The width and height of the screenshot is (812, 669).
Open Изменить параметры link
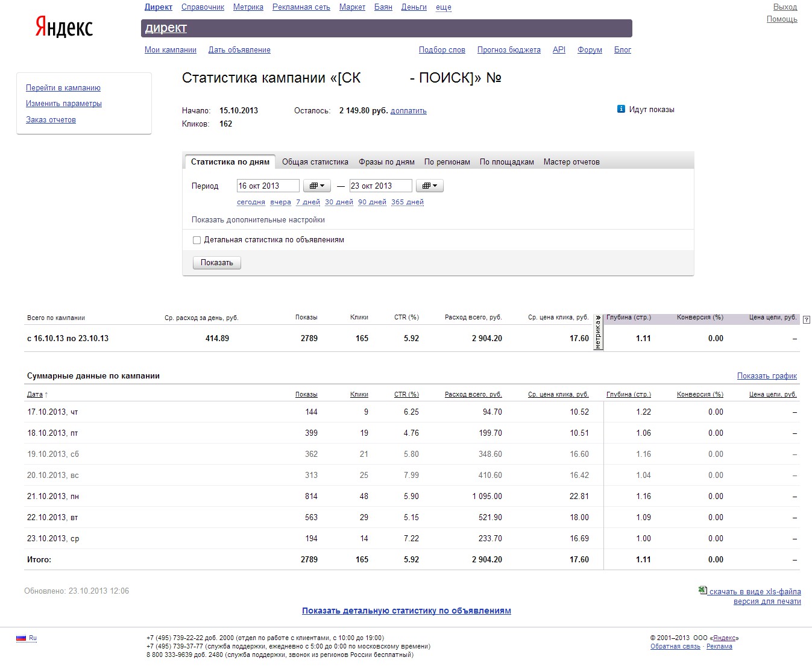[64, 104]
